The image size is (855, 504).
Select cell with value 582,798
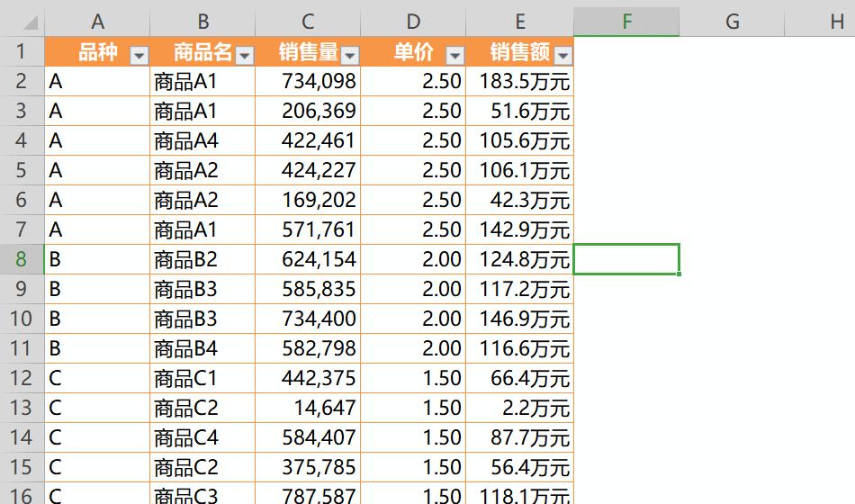308,348
